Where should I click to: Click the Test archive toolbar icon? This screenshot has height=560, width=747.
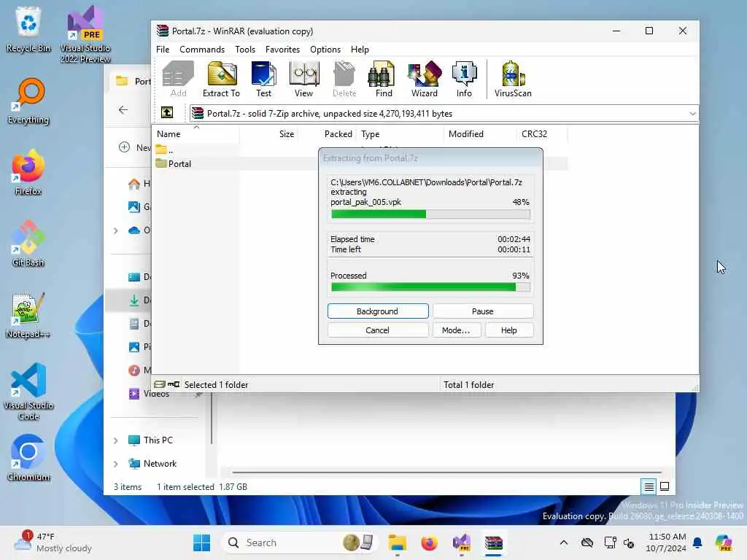coord(263,79)
